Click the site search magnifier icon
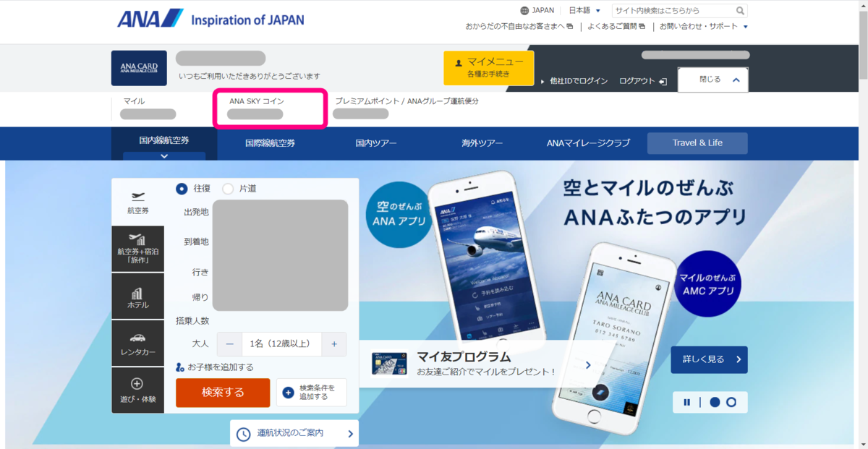Viewport: 868px width, 449px height. tap(740, 11)
